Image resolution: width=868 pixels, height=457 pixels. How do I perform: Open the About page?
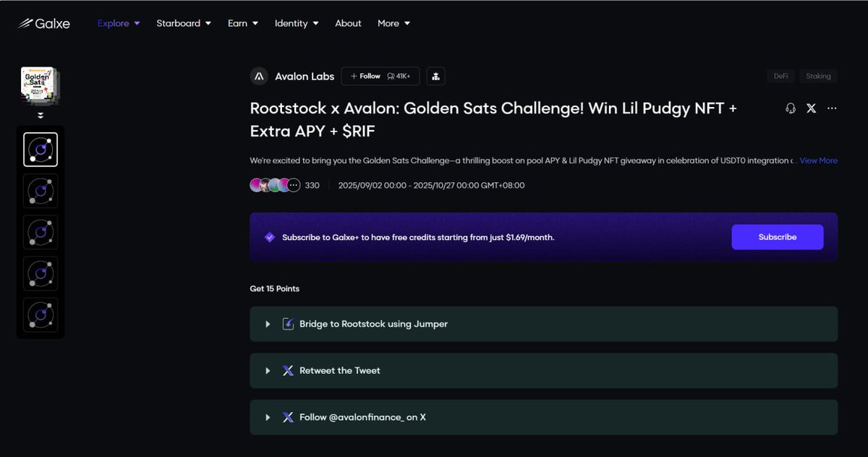pyautogui.click(x=348, y=23)
